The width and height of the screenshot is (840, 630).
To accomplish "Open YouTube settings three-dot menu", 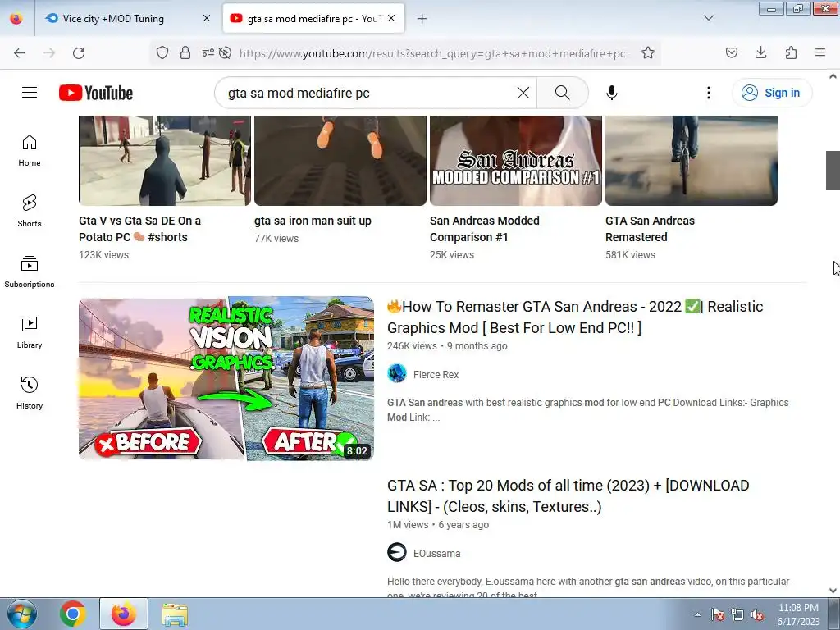I will [x=708, y=93].
